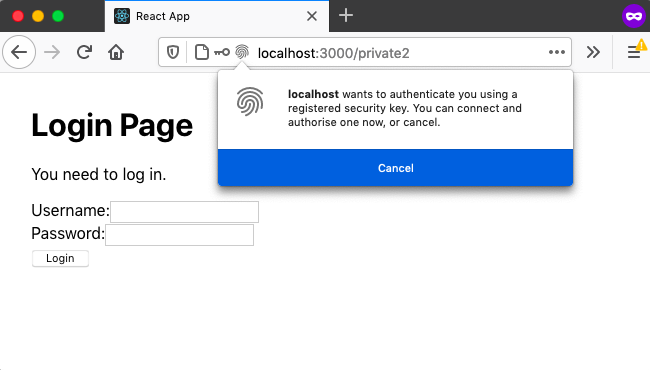Image resolution: width=650 pixels, height=370 pixels.
Task: Open tracking protection shield panel
Action: [x=173, y=52]
